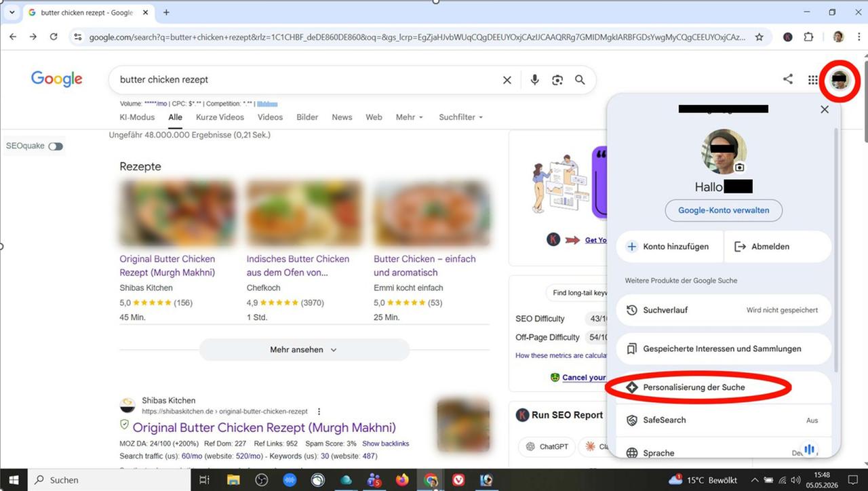The image size is (868, 491).
Task: Switch to the KI-Modus tab
Action: pos(137,117)
